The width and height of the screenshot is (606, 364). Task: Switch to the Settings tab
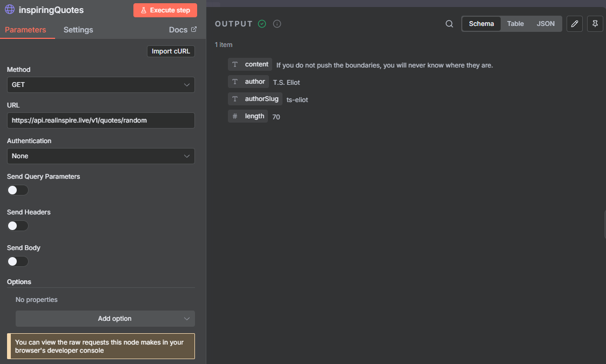click(78, 30)
